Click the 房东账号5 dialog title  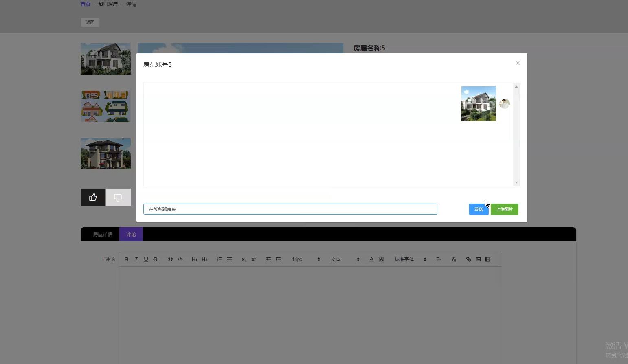(158, 64)
